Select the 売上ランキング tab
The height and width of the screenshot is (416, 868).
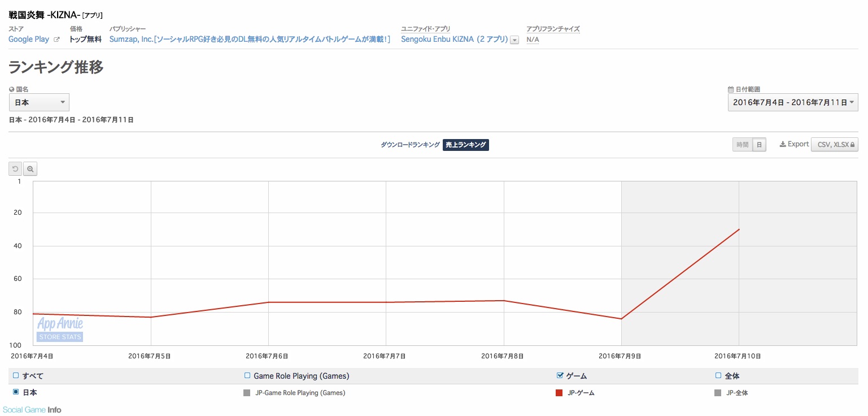click(465, 145)
